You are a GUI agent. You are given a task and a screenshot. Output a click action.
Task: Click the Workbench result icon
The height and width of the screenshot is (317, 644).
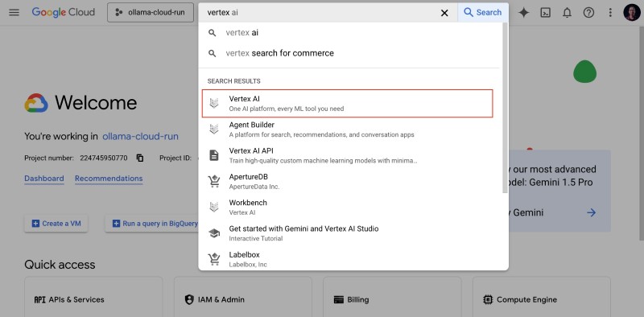point(214,208)
